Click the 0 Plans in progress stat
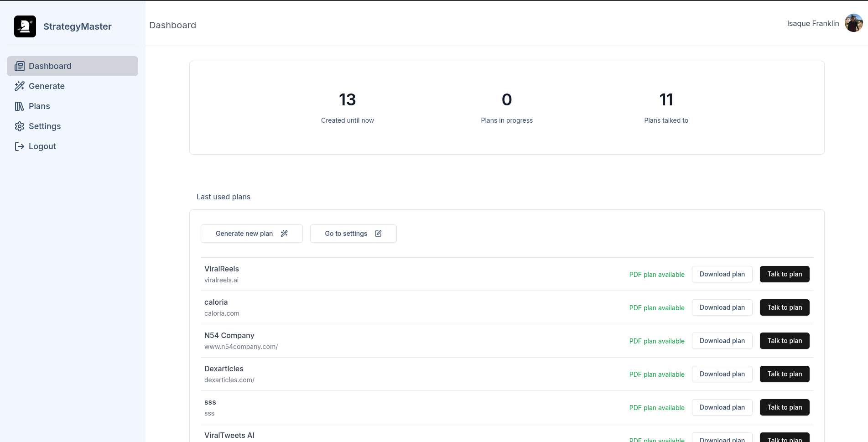The height and width of the screenshot is (442, 868). [x=507, y=108]
